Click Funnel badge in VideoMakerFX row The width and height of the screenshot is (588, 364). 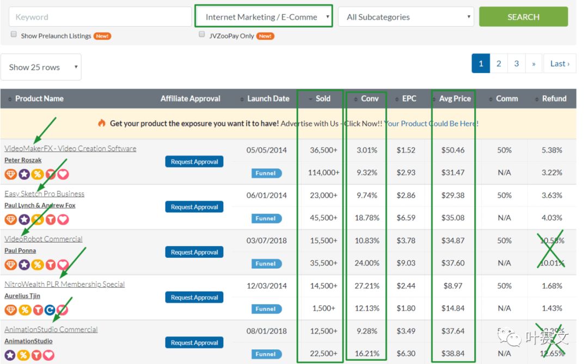point(266,173)
